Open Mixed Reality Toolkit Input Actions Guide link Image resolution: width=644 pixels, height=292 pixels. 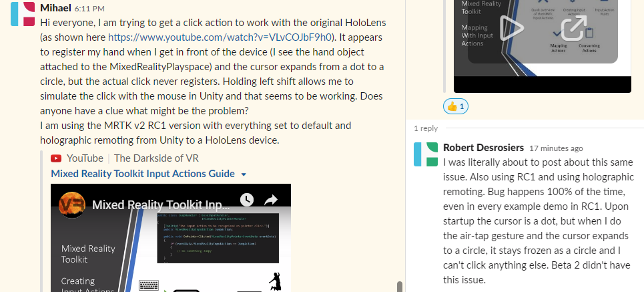coord(143,174)
